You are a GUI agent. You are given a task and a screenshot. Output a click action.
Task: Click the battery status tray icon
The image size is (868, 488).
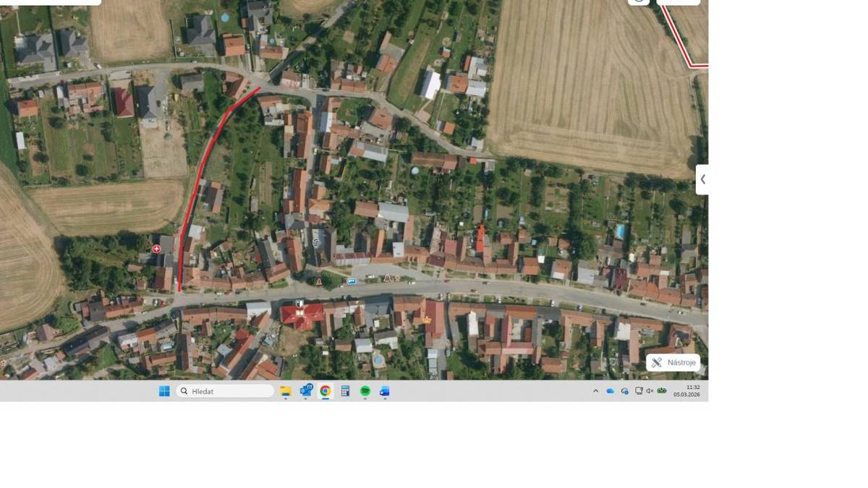[662, 391]
